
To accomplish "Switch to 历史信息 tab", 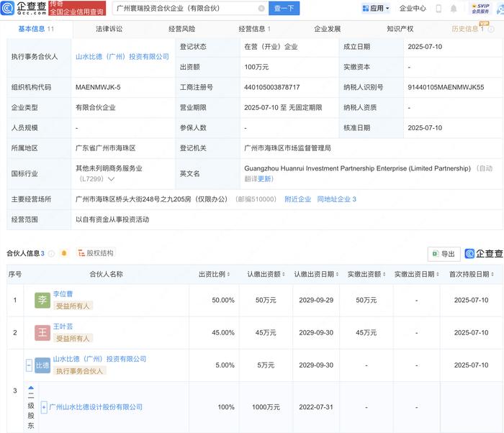I will 467,29.
